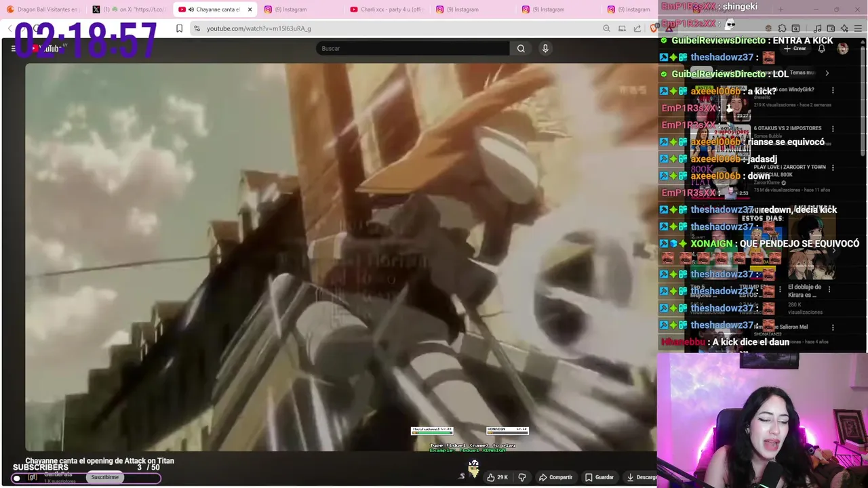The image size is (868, 488).
Task: Switch to the X (Twitter) browser tab
Action: (x=129, y=9)
